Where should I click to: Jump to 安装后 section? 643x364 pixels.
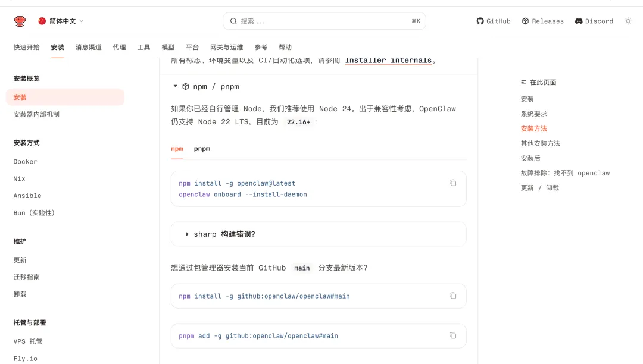[x=530, y=158]
